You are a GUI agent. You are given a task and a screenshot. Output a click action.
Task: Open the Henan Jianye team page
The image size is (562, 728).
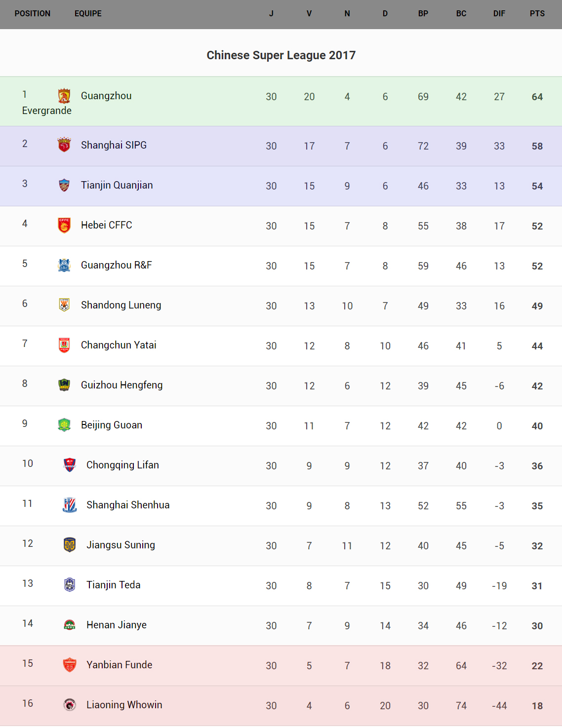(x=116, y=625)
